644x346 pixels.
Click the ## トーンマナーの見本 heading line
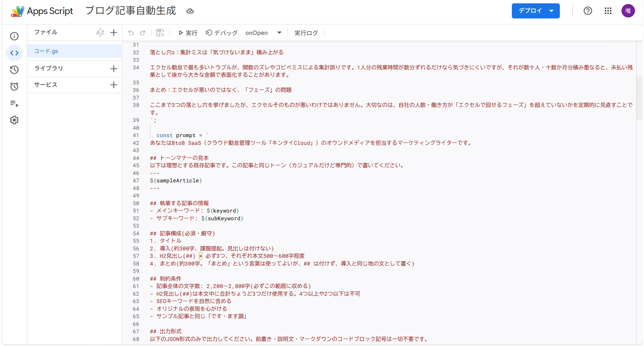pyautogui.click(x=179, y=158)
